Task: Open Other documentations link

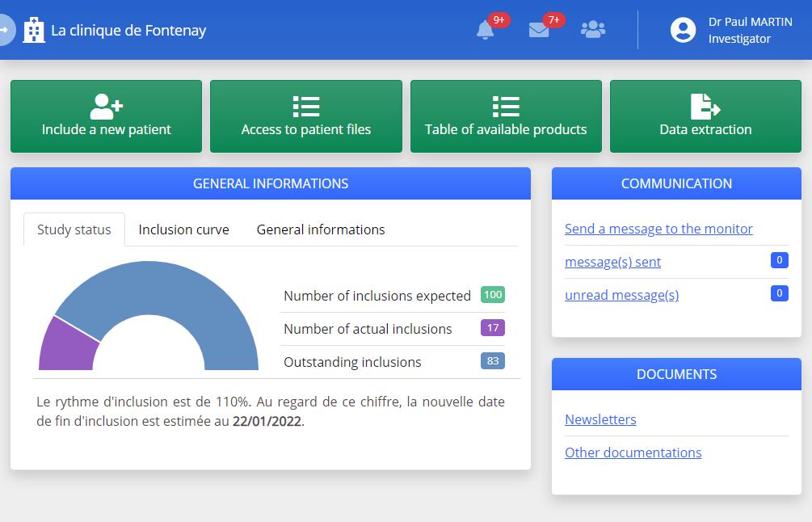Action: [633, 453]
